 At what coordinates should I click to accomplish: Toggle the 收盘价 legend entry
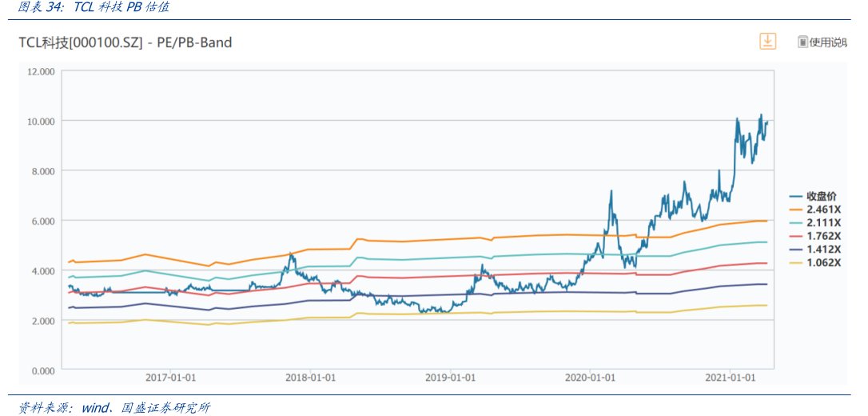813,196
